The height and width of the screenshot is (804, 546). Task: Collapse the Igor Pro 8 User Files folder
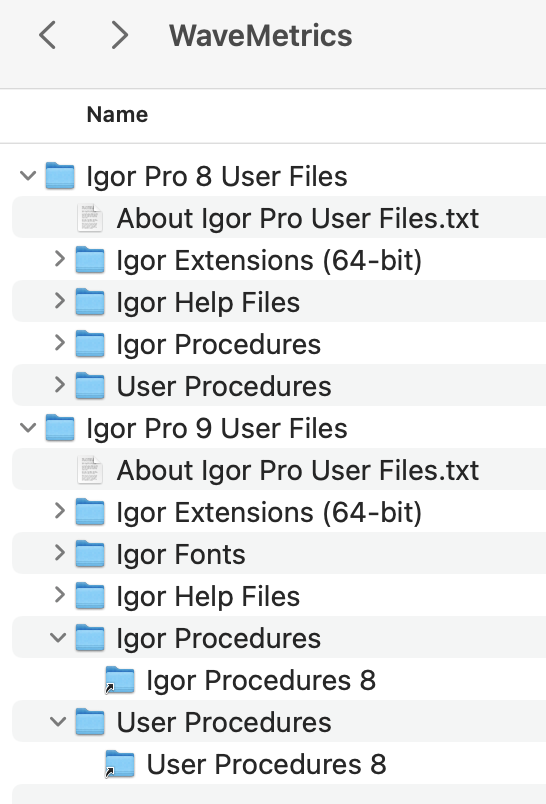pos(28,176)
